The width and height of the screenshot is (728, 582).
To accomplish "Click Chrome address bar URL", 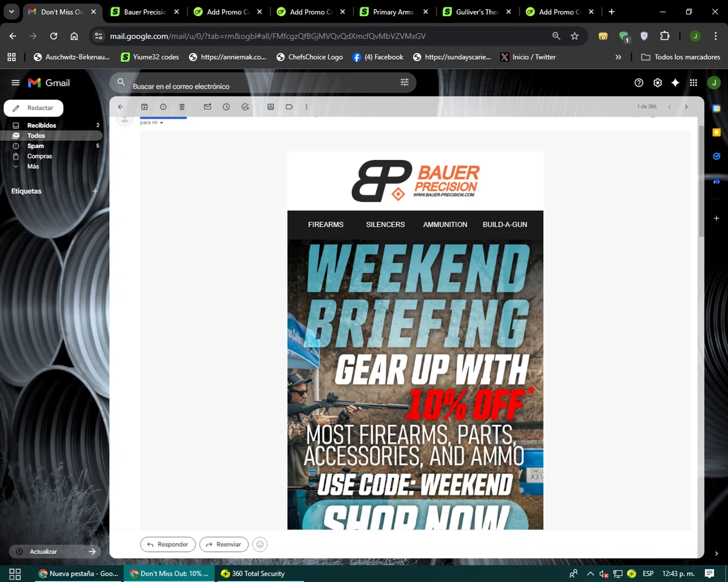I will click(x=267, y=36).
